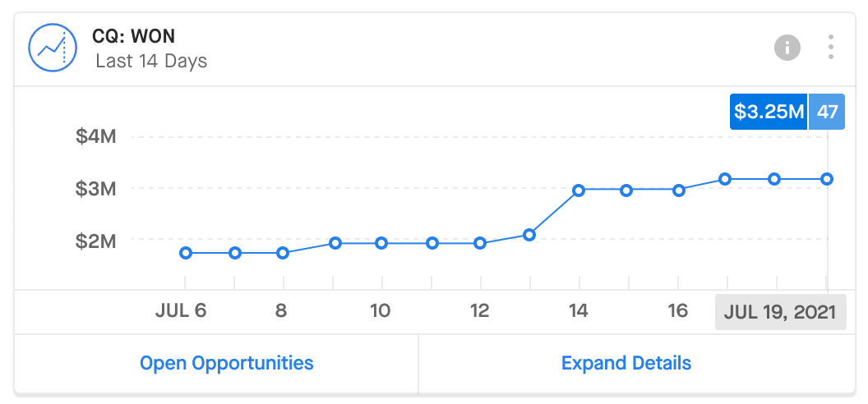The image size is (868, 404).
Task: Select the Jul 19 data point on chart
Action: tap(827, 179)
